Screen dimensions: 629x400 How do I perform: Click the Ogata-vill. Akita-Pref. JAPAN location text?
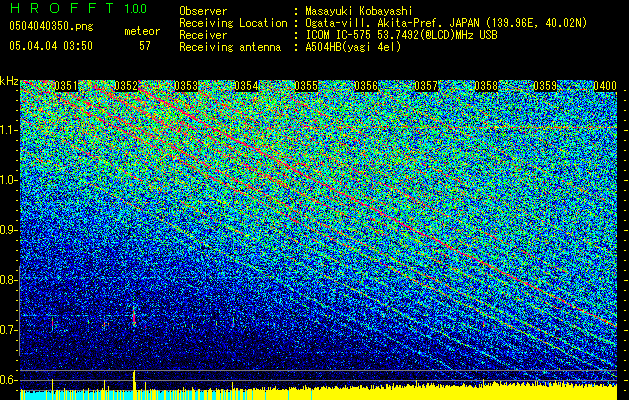[x=446, y=23]
